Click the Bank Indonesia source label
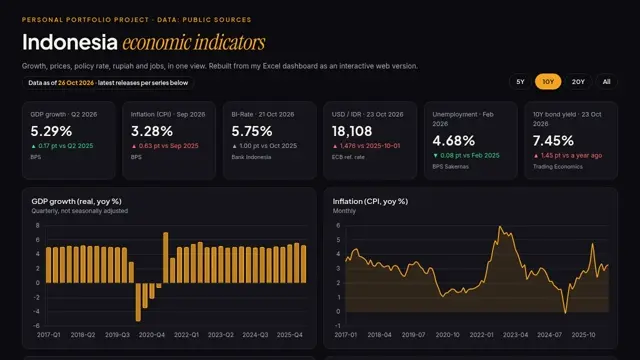The width and height of the screenshot is (640, 360). coord(251,157)
